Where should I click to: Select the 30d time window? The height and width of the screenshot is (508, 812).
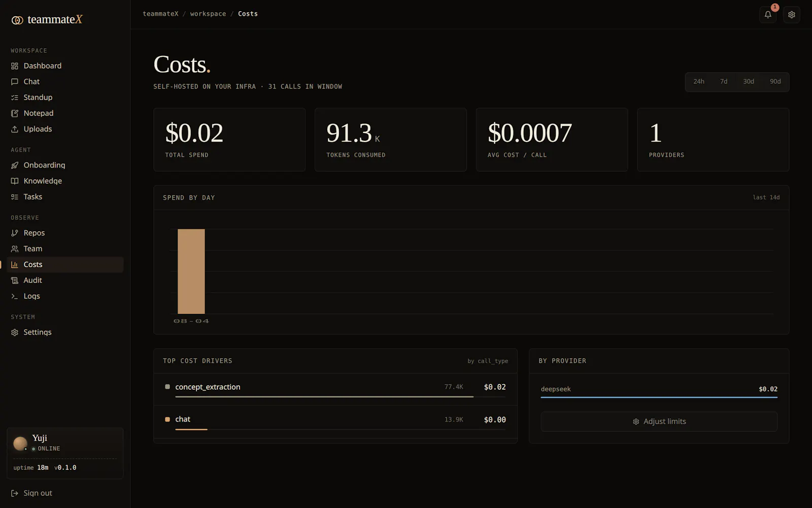point(749,82)
